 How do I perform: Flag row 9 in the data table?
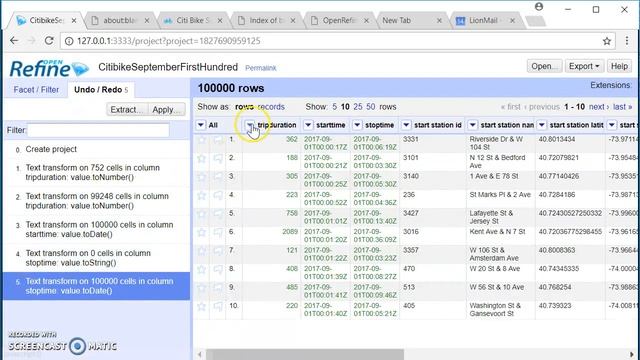click(x=218, y=288)
